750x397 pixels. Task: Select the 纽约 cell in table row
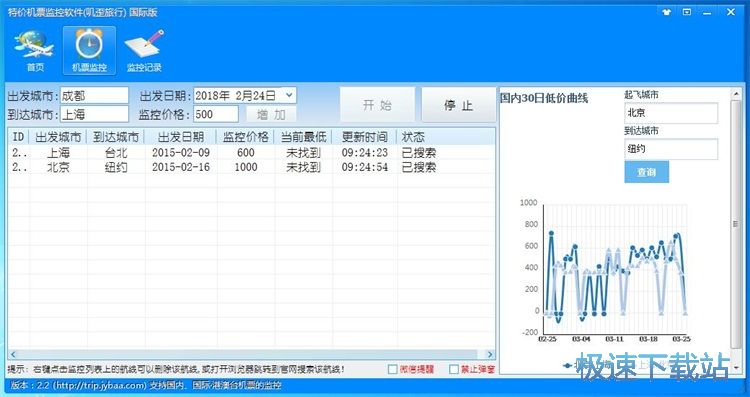[116, 167]
